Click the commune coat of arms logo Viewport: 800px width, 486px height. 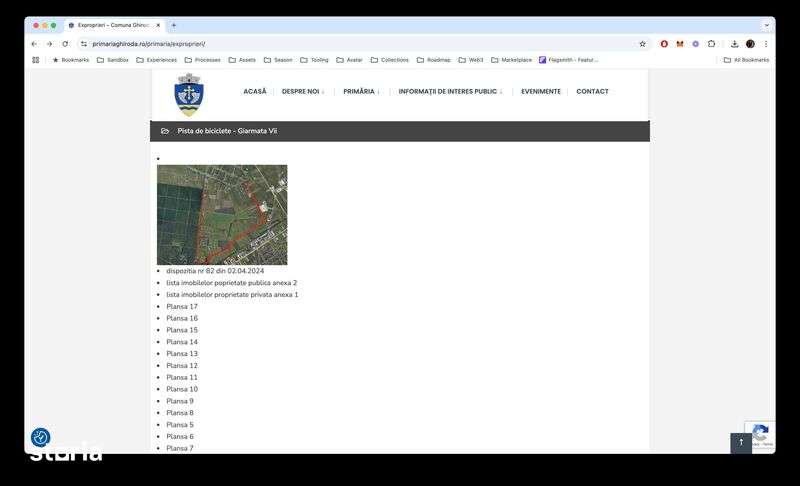(x=189, y=95)
